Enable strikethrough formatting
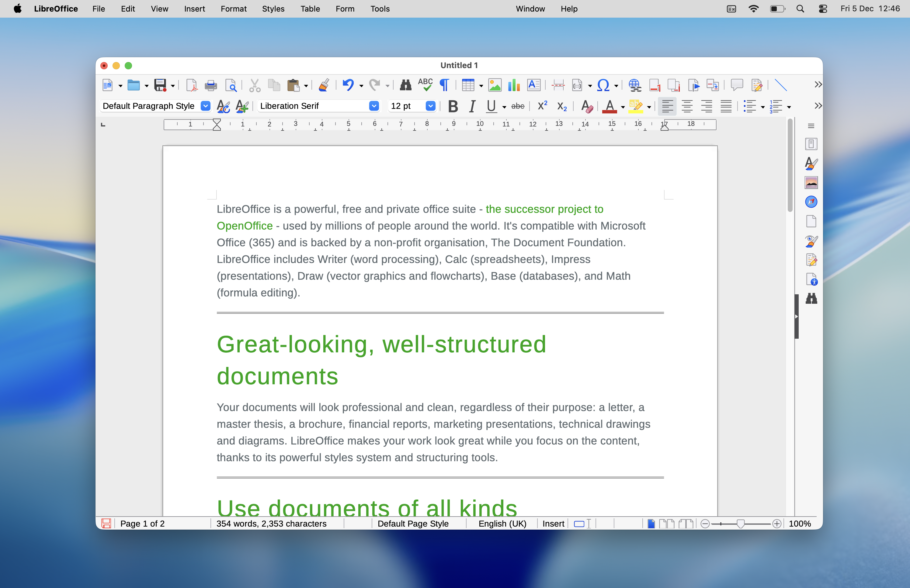This screenshot has height=588, width=910. [x=518, y=106]
